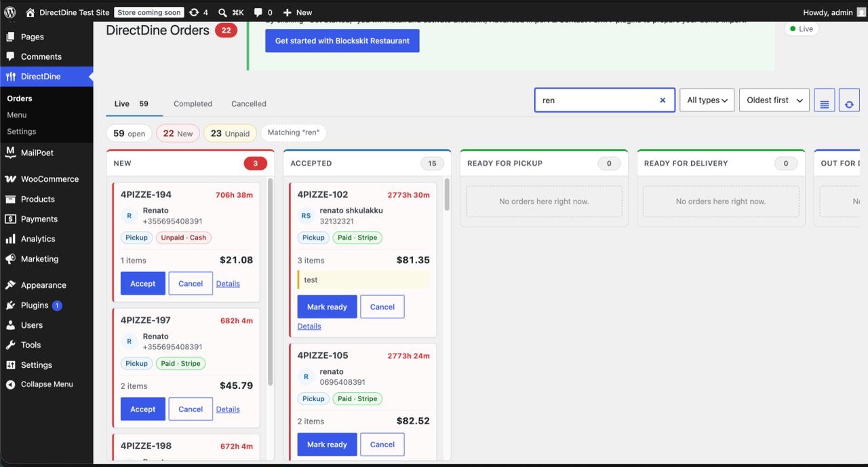Open the search magnifier icon in the admin bar
The height and width of the screenshot is (467, 868).
222,12
